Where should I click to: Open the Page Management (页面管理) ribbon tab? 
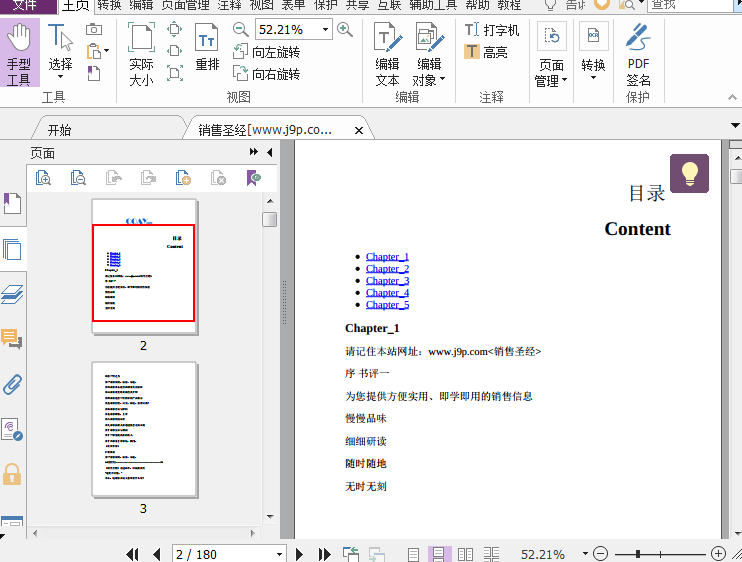coord(186,5)
